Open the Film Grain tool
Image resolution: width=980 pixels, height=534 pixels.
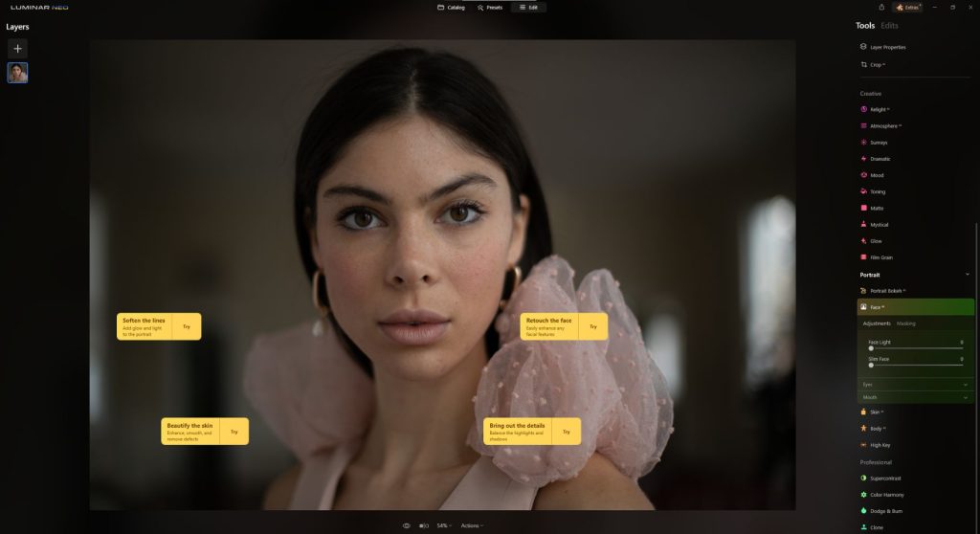click(877, 257)
